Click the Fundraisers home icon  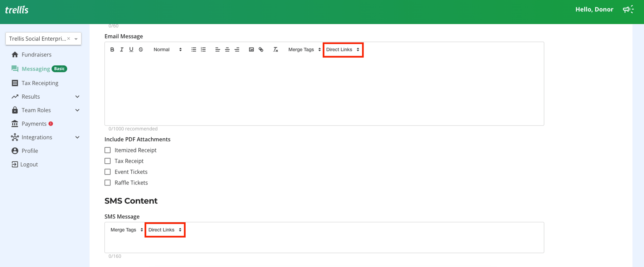point(15,55)
